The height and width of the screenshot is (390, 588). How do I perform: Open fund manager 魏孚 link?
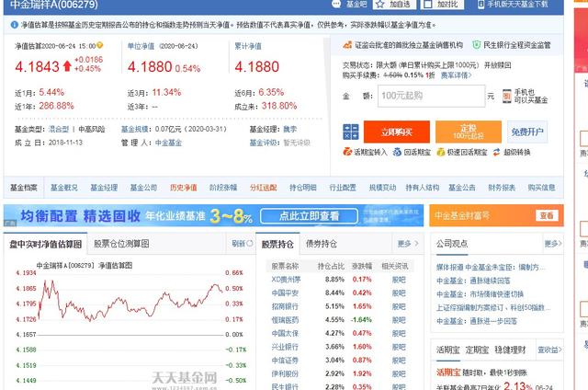(x=290, y=129)
